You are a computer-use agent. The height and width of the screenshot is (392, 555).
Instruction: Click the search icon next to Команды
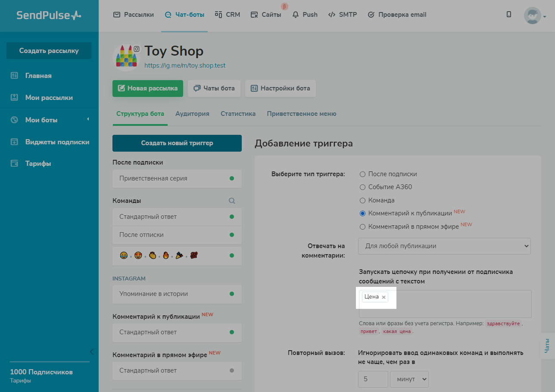coord(232,201)
